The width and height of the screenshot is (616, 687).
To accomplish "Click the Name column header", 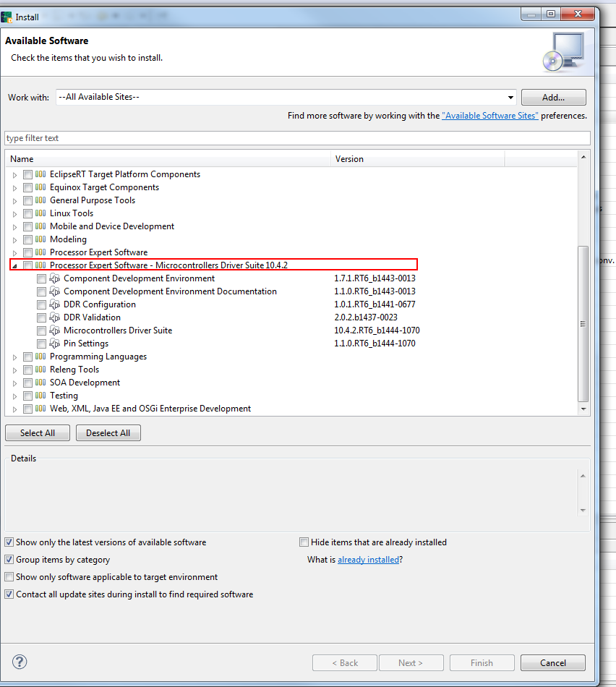I will 168,159.
